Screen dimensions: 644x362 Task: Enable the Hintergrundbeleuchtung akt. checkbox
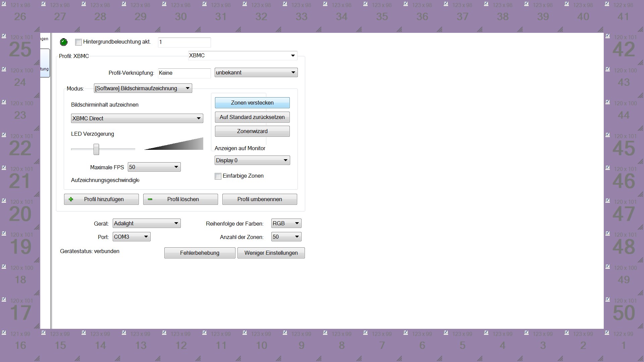[78, 42]
